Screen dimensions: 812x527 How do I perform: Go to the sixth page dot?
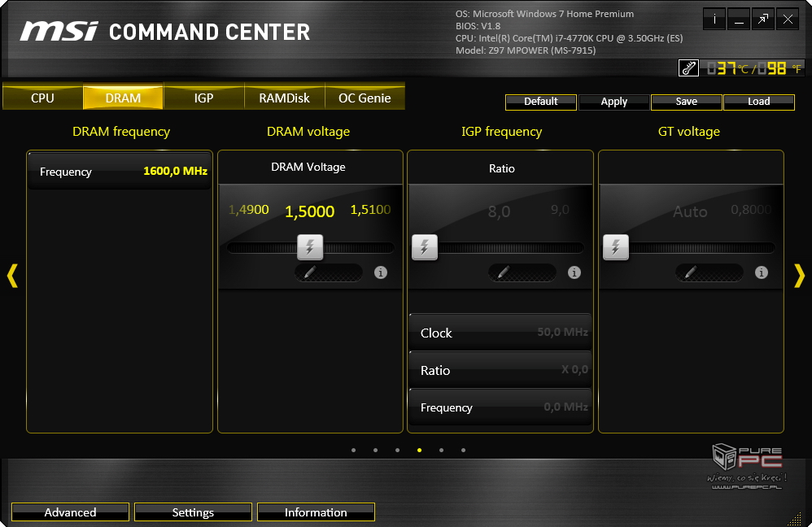tap(464, 451)
